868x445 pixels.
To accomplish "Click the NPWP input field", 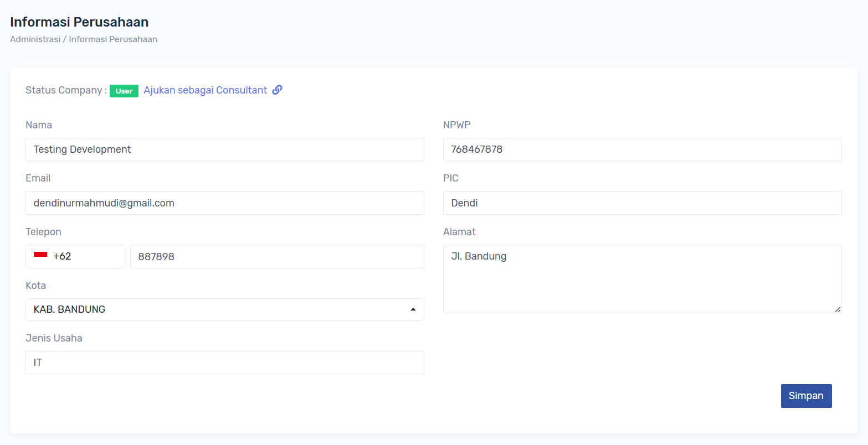I will tap(642, 149).
